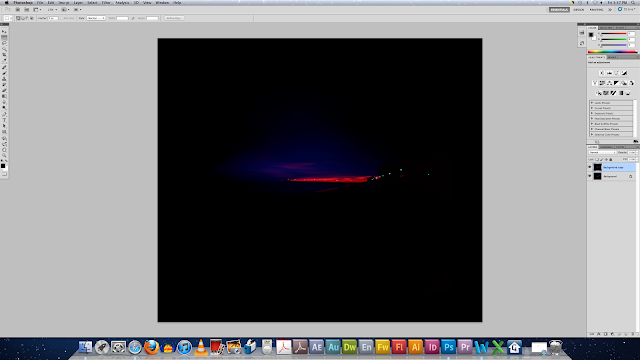Add a Gradient Map adjustment
This screenshot has height=360, width=640.
tap(621, 93)
